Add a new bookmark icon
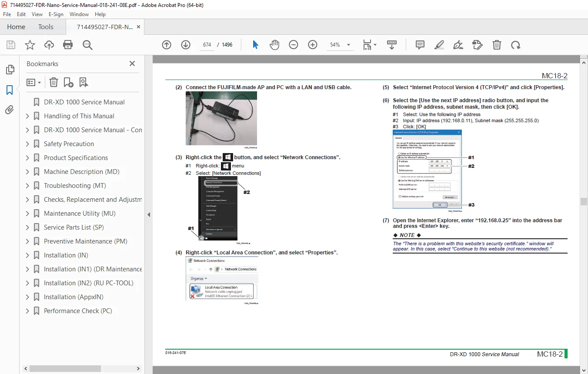This screenshot has height=374, width=588. (68, 82)
